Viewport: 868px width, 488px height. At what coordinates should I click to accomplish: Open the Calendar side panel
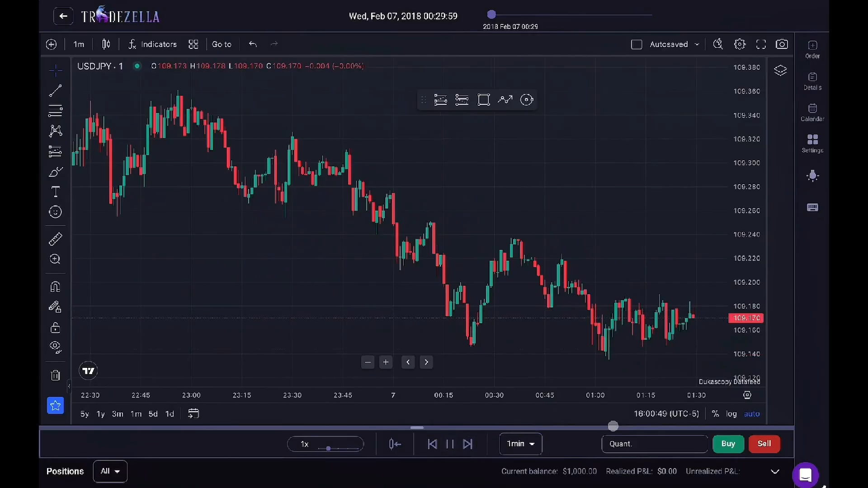click(812, 112)
